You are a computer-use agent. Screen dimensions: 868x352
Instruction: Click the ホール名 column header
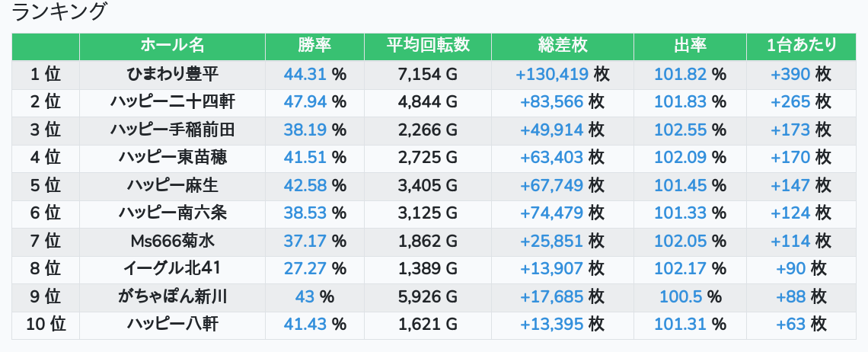point(173,46)
